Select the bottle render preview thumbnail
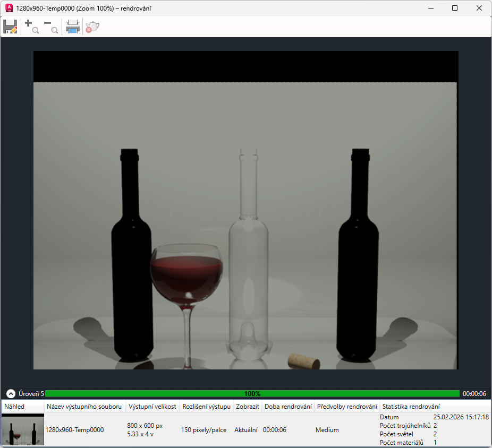 pos(23,430)
